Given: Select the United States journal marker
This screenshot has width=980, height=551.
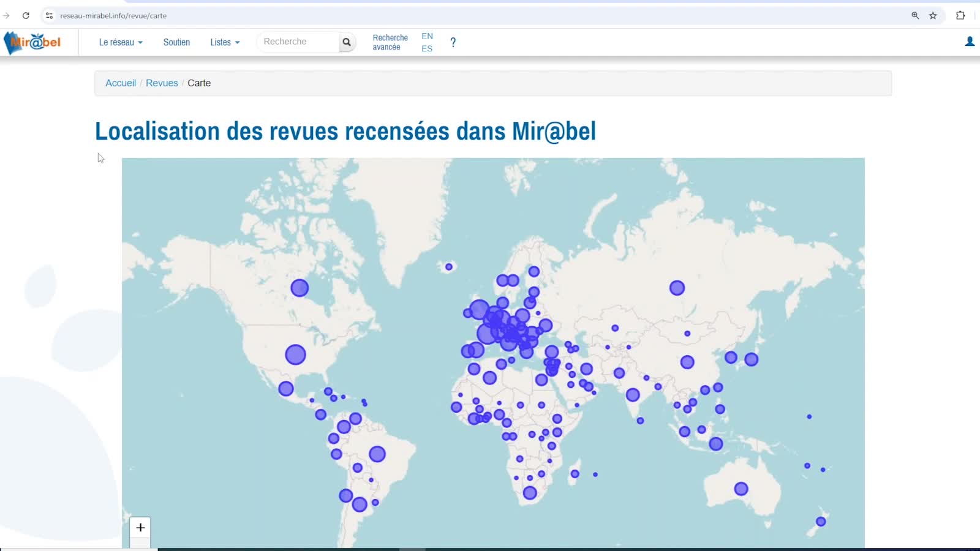Looking at the screenshot, I should click(x=295, y=354).
